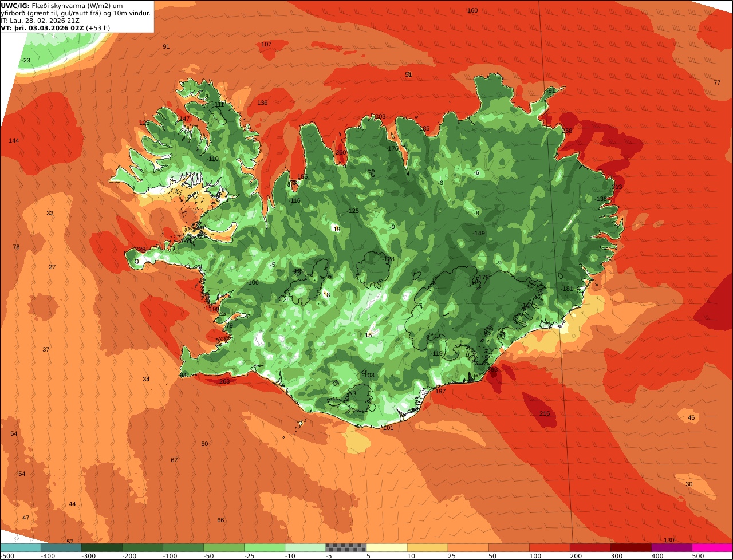Click the map value '260' in the northern fjord
733x560 pixels.
(x=341, y=152)
